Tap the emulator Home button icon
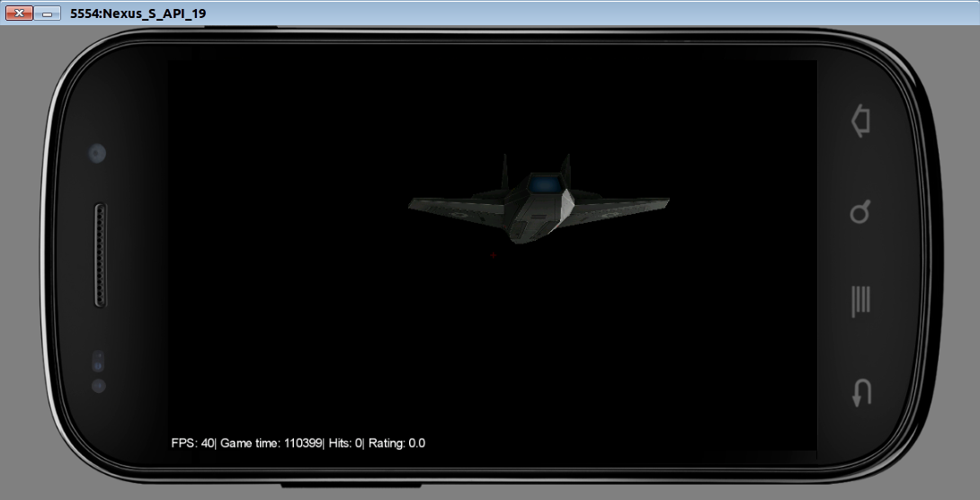The image size is (980, 500). tap(860, 121)
